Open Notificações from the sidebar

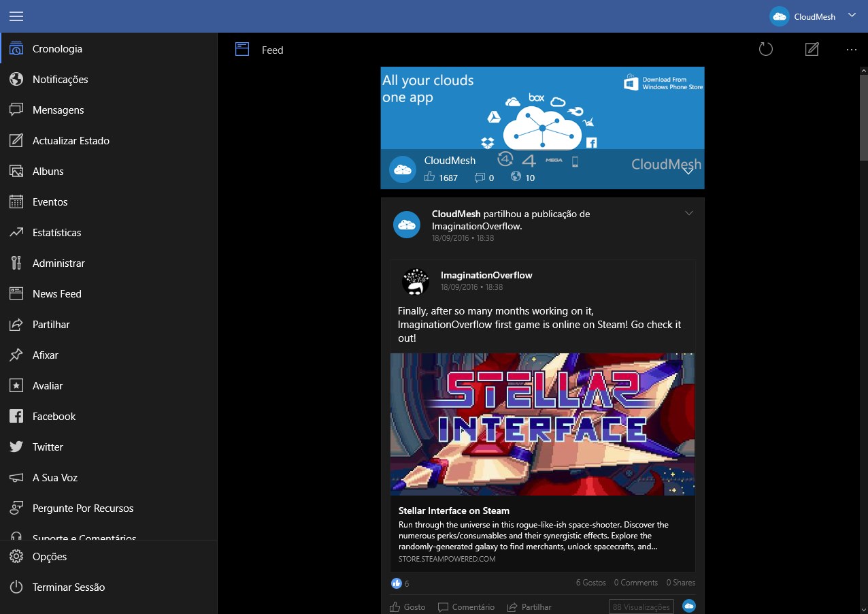click(60, 79)
